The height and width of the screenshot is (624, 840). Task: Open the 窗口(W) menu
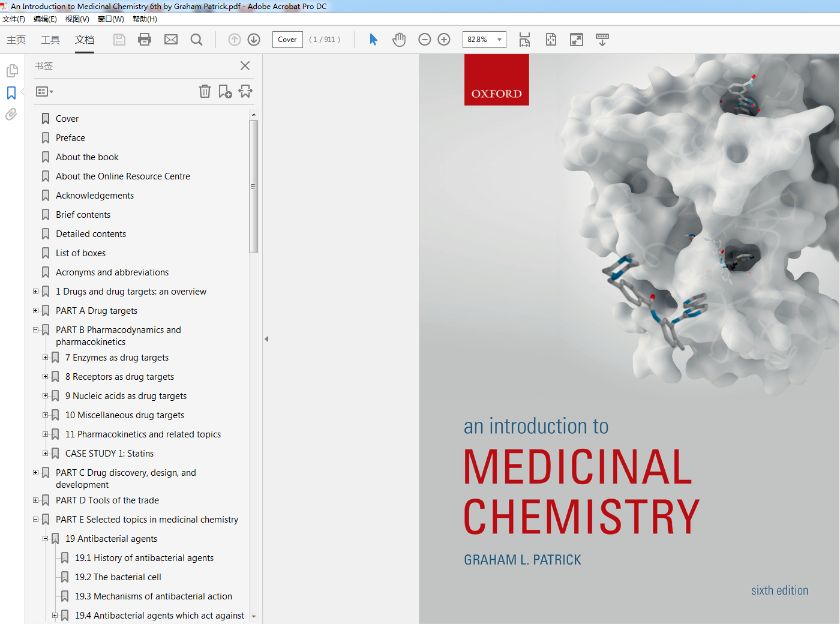(110, 19)
